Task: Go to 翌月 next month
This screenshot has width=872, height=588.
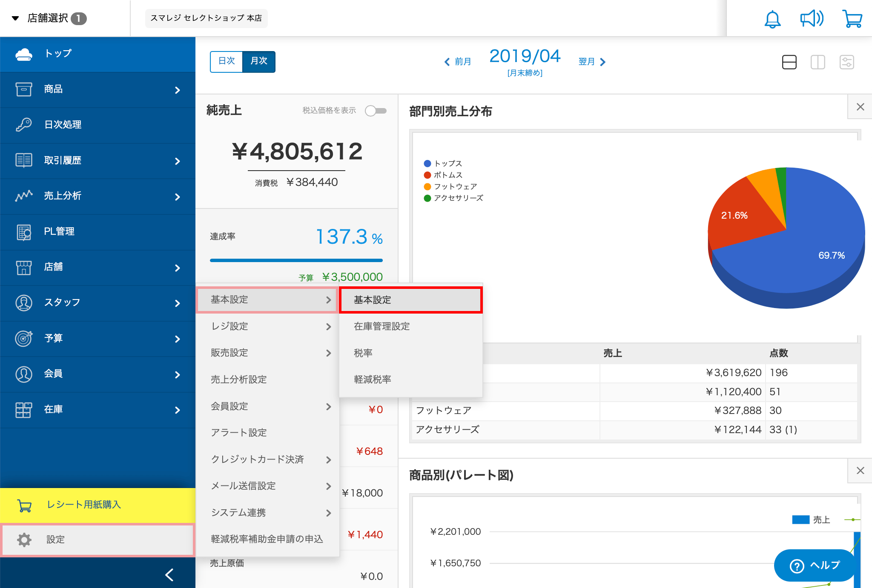Action: [x=592, y=62]
